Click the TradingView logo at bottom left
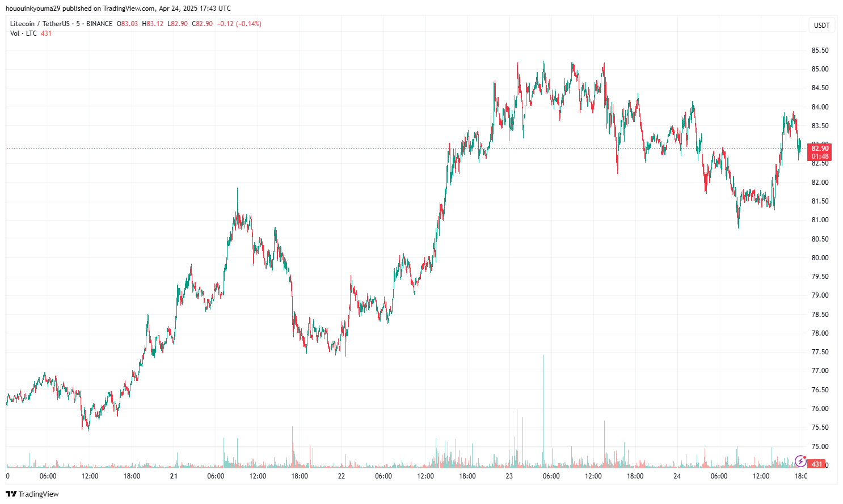The width and height of the screenshot is (843, 504). (32, 494)
